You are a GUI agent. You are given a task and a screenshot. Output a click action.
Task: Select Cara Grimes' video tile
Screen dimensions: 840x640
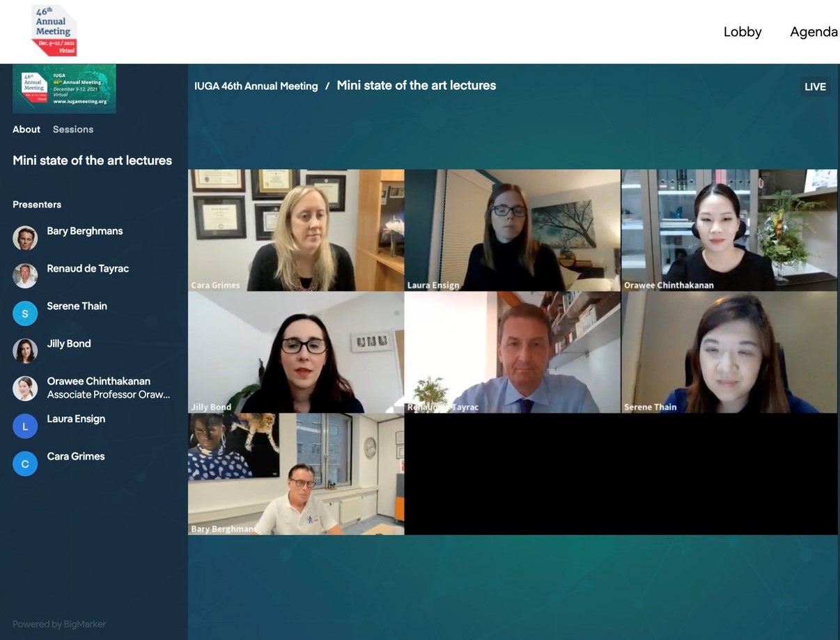(296, 231)
